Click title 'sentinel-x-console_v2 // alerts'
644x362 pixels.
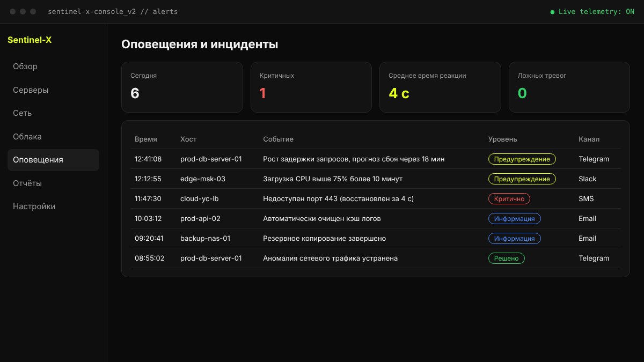pyautogui.click(x=113, y=12)
